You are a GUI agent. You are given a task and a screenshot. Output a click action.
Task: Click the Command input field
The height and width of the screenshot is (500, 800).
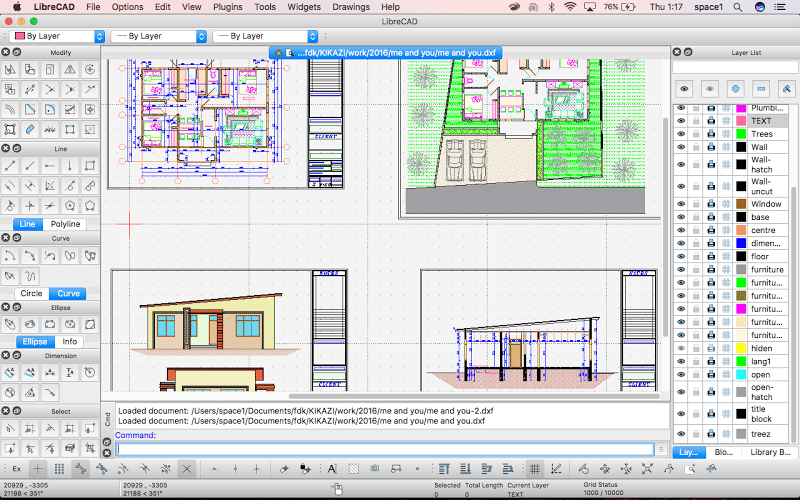[x=384, y=450]
